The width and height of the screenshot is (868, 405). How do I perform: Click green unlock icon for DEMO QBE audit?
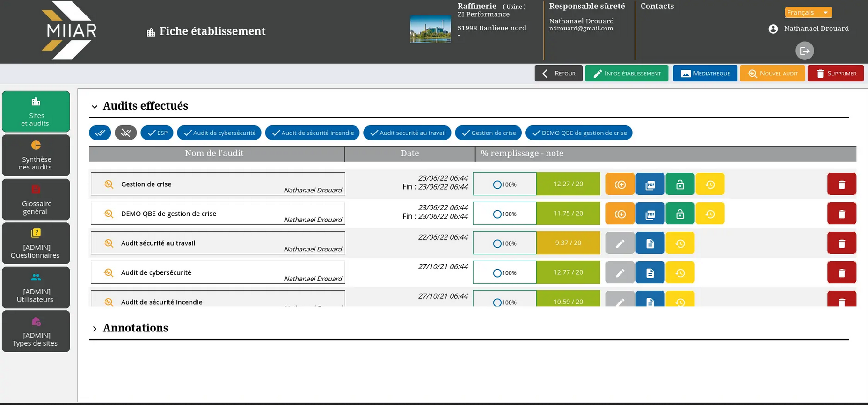(x=680, y=214)
